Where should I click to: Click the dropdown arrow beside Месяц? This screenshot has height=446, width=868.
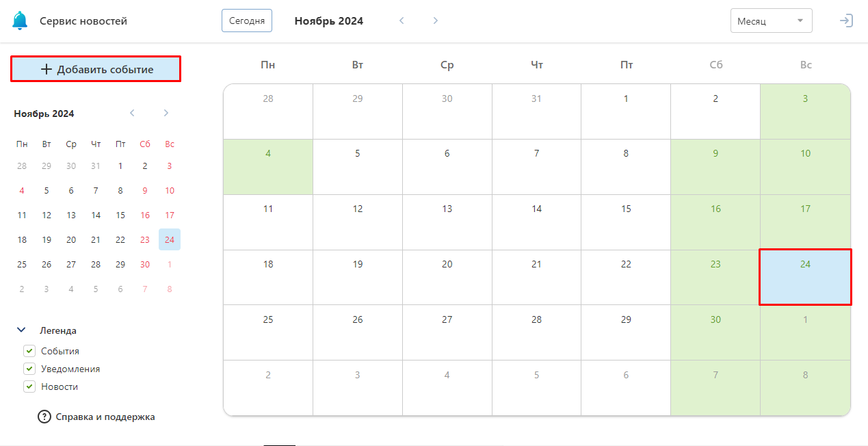800,21
